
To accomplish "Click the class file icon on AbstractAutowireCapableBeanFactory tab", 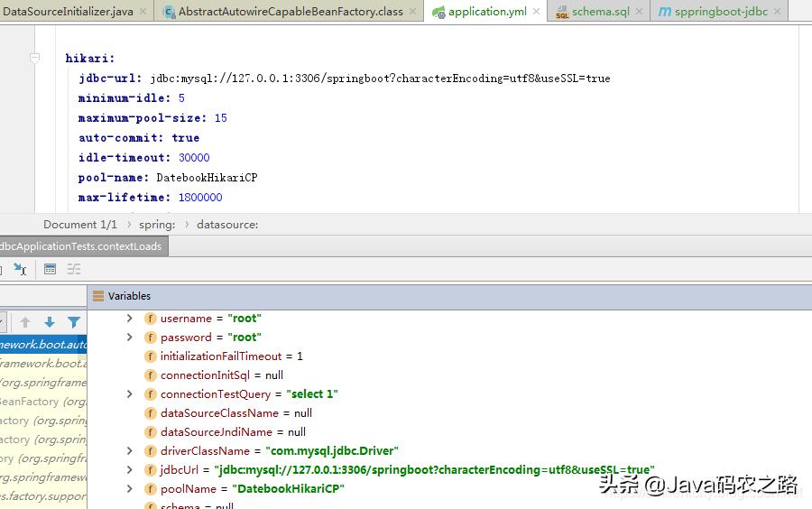I will tap(169, 12).
